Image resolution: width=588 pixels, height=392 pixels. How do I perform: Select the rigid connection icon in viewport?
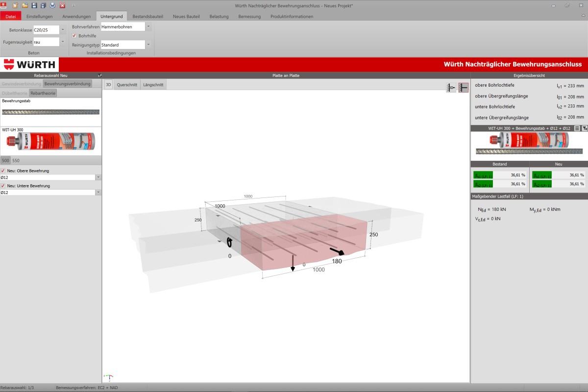point(464,88)
